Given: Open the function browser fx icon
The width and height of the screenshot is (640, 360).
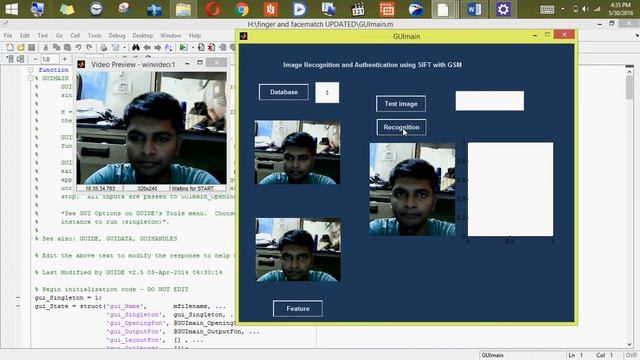Looking at the screenshot, I should (168, 48).
